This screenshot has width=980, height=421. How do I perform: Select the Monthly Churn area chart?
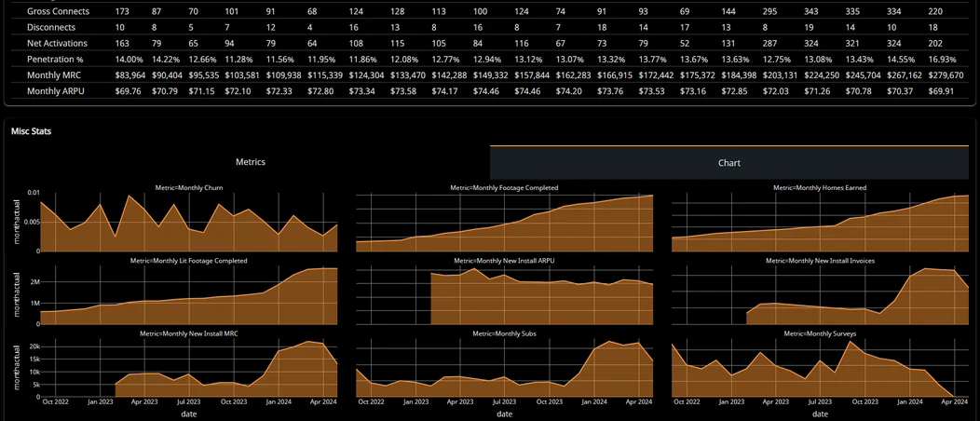[x=189, y=222]
